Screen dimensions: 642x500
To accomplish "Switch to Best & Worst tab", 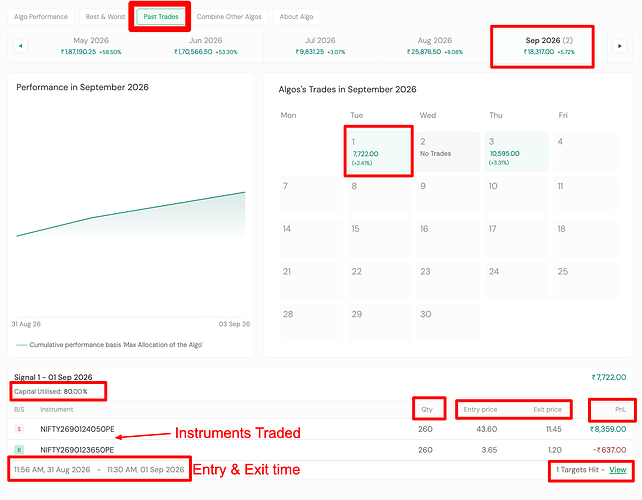I will [x=105, y=17].
